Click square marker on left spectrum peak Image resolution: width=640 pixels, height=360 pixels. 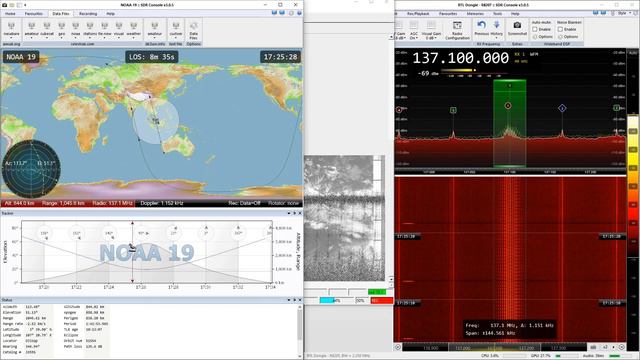pos(453,110)
